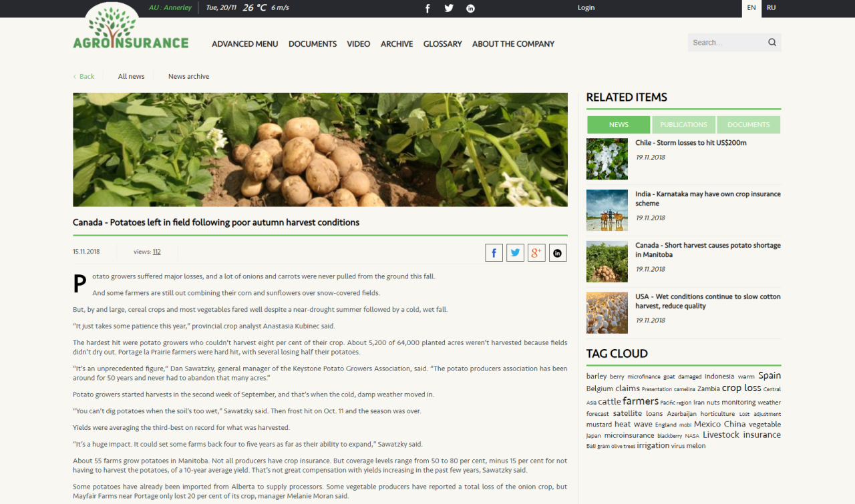Screen dimensions: 855x504
Task: Focus the Search input field
Action: coord(727,43)
